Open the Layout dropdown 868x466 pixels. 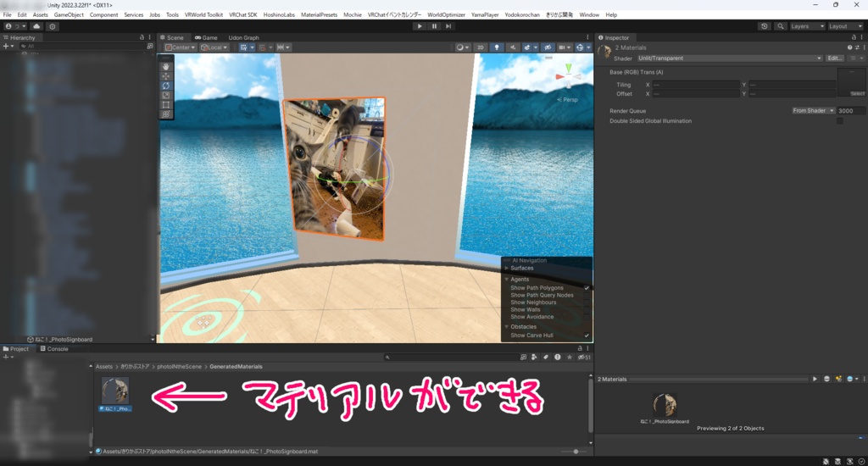pos(845,26)
